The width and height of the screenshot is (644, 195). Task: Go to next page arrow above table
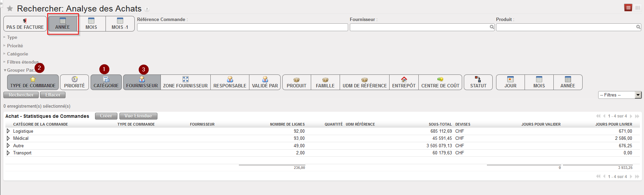pos(631,116)
